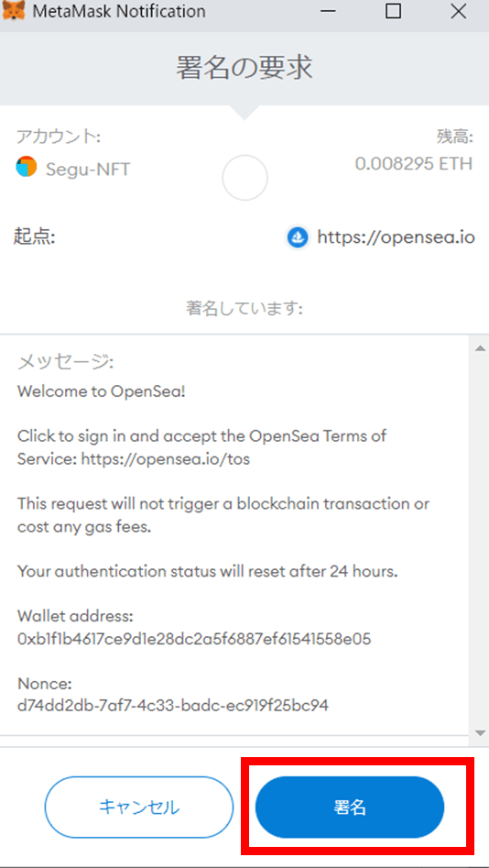Click the https://opensea.io origin URL
489x868 pixels.
pos(397,237)
